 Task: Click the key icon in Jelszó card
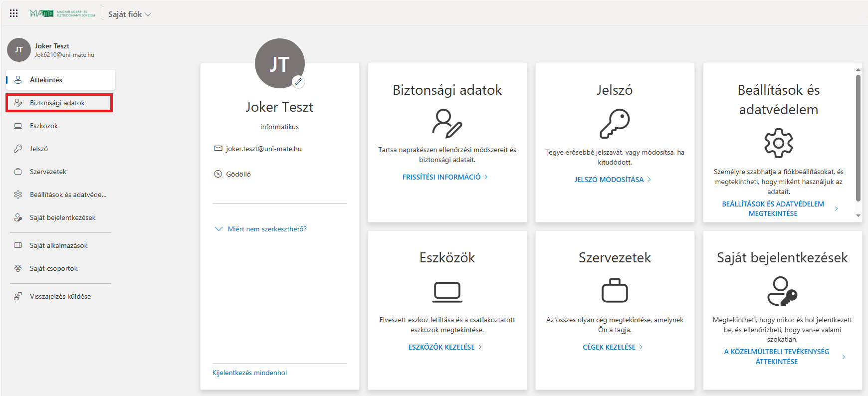point(615,124)
